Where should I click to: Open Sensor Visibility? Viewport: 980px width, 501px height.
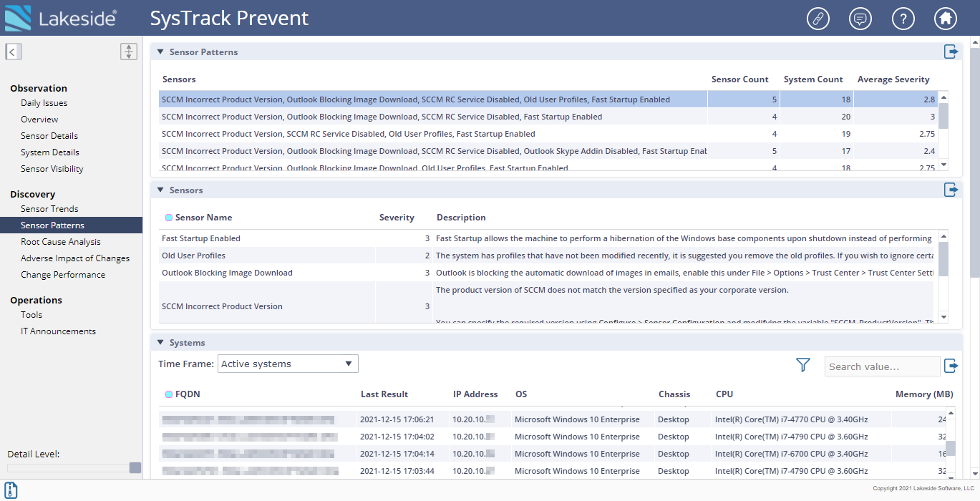click(52, 169)
